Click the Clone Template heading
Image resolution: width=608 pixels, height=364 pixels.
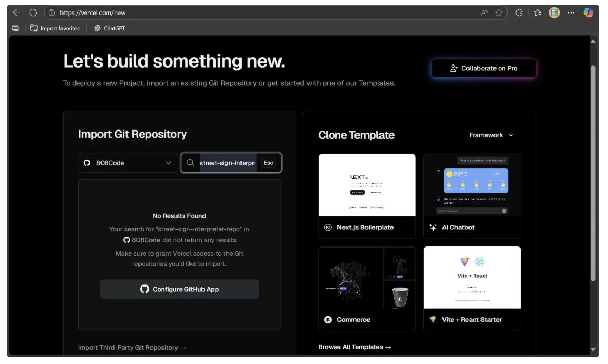coord(356,135)
